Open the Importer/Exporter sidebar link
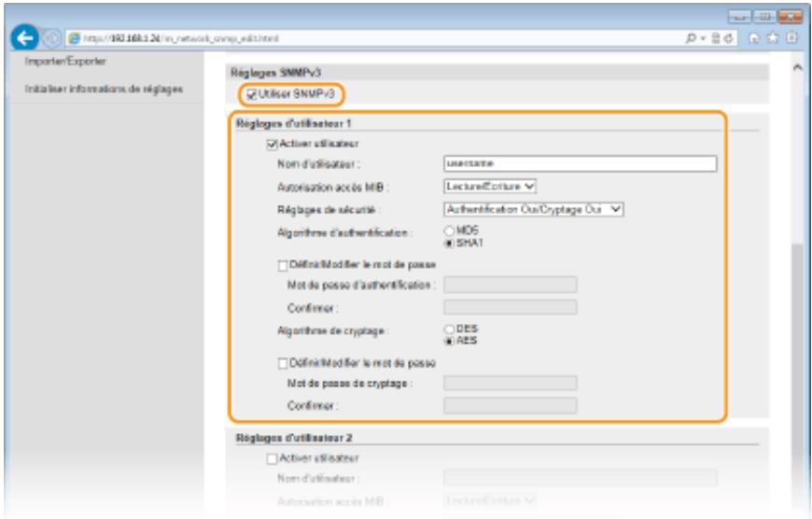This screenshot has width=812, height=519. (x=65, y=61)
